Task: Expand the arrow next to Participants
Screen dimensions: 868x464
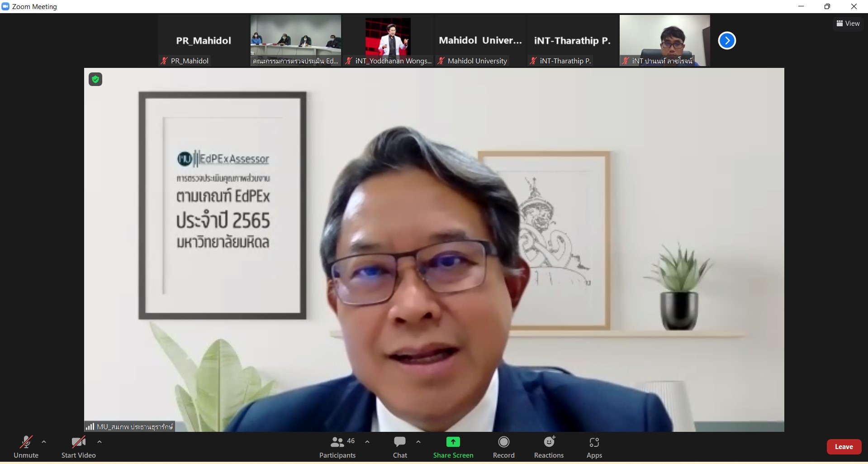Action: pos(367,442)
